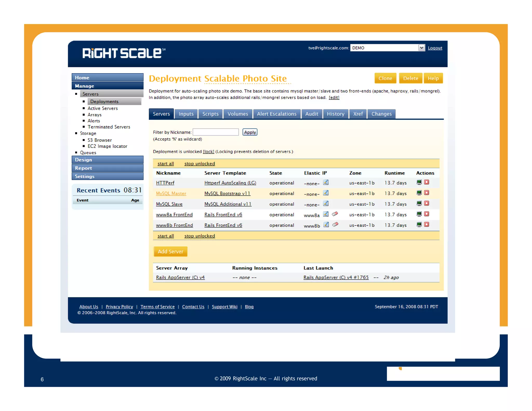Click the lock deployment link
Screen dimensions: 532x411
208,151
